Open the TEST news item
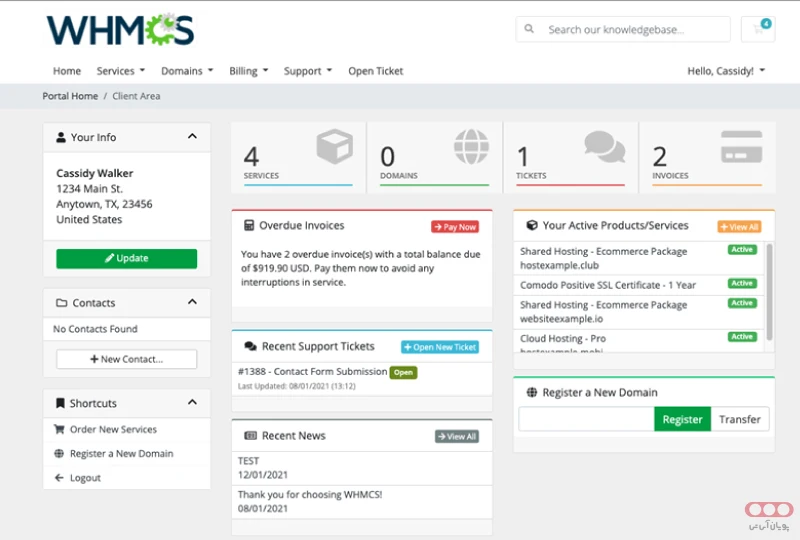The width and height of the screenshot is (800, 540). click(362, 468)
